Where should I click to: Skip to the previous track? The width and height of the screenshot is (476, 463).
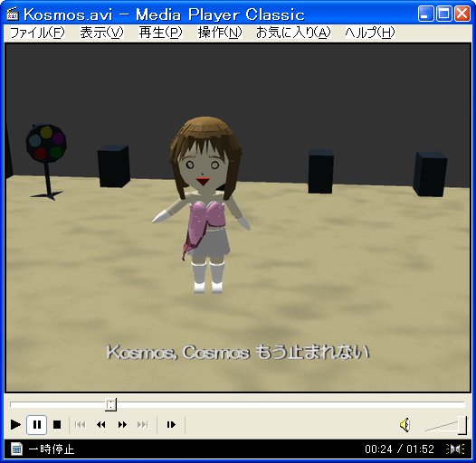(x=81, y=424)
